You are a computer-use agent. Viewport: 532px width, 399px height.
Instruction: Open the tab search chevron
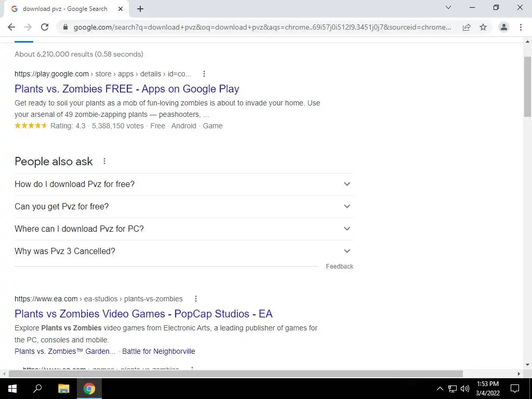[x=448, y=7]
